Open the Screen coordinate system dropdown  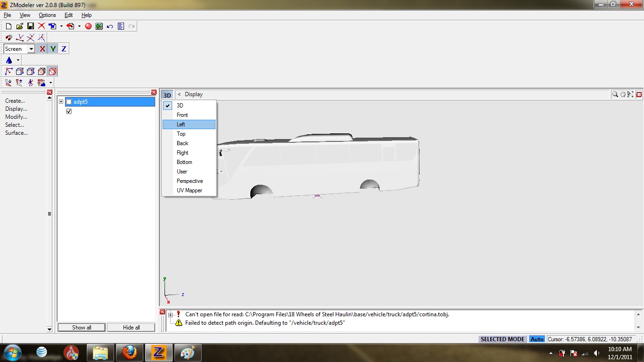[x=31, y=49]
